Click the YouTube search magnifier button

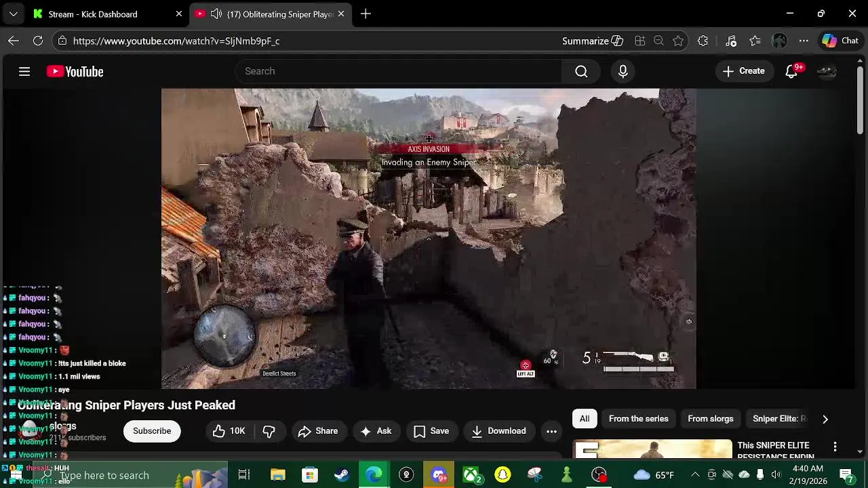[x=581, y=71]
